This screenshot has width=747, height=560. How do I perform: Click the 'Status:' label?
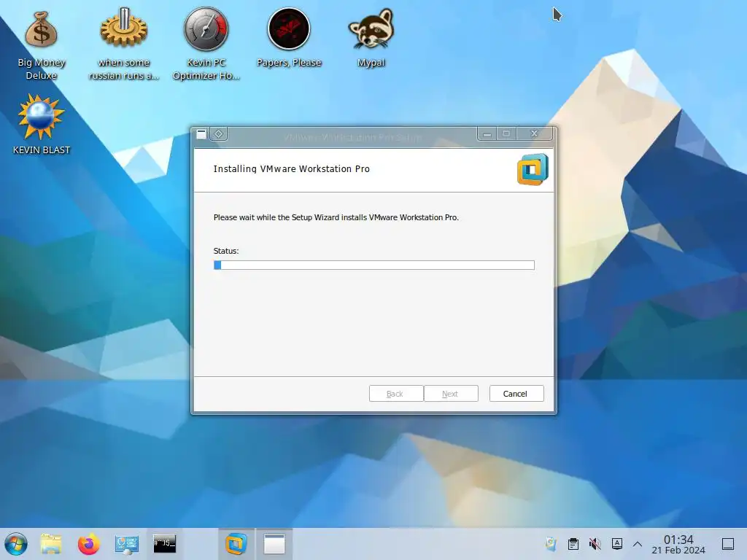click(x=226, y=251)
